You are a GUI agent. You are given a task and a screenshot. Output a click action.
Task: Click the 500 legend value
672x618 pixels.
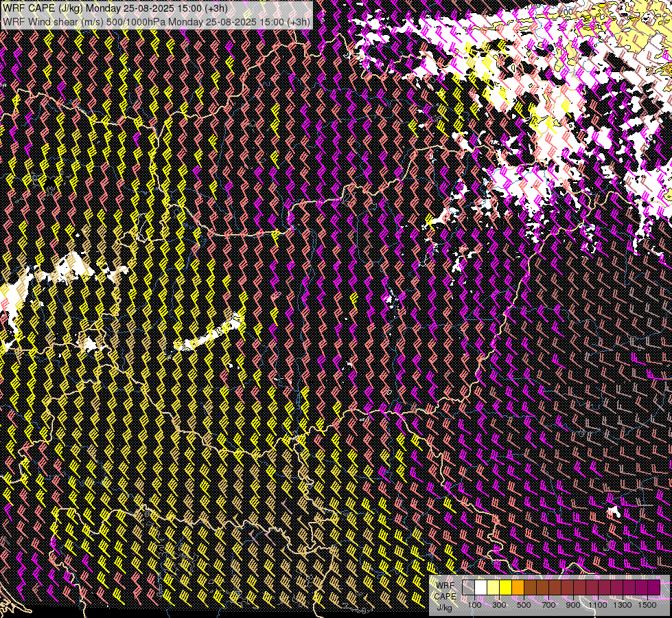(524, 605)
